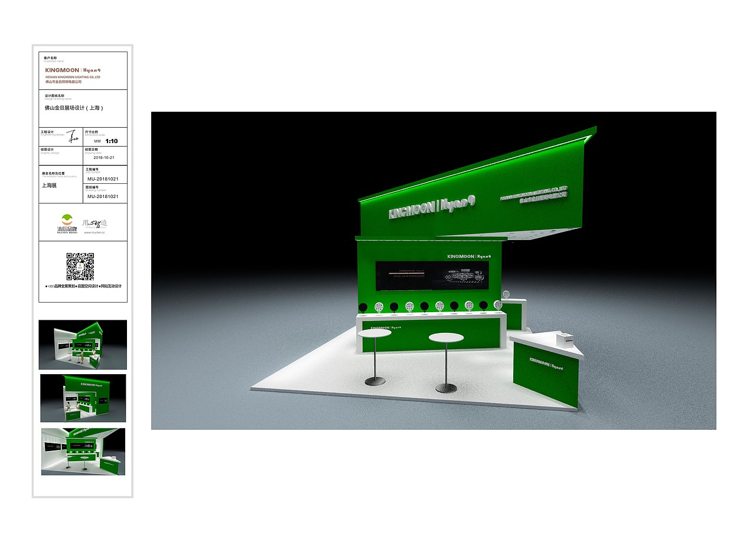Click the '设计图纸名称' drawing name label
756x535 pixels.
tap(54, 95)
